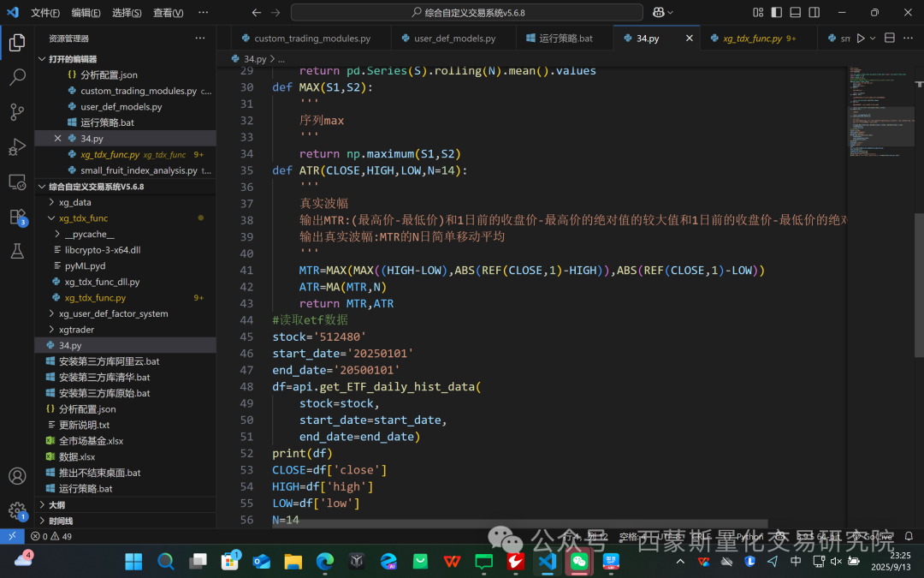This screenshot has height=578, width=924.
Task: Go forward with the navigation arrow
Action: coord(275,12)
